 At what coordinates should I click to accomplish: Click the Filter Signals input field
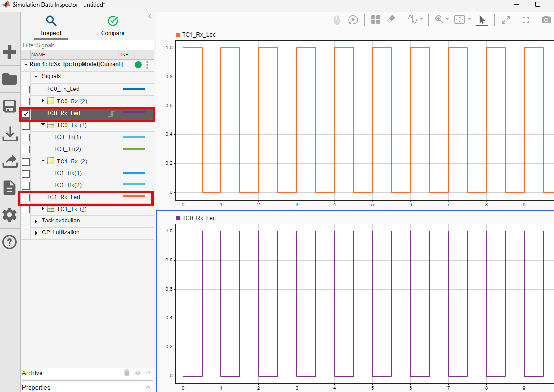click(x=87, y=45)
